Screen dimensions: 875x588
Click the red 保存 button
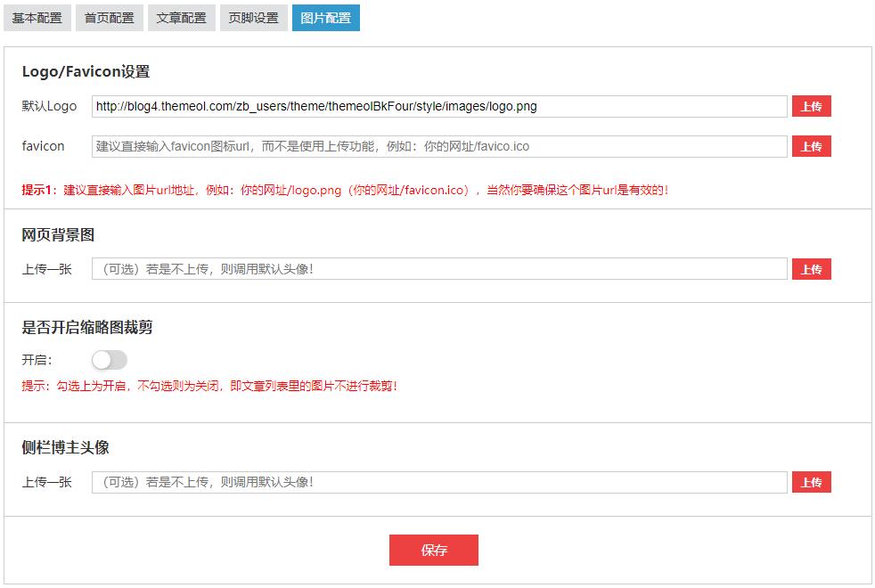pos(433,551)
